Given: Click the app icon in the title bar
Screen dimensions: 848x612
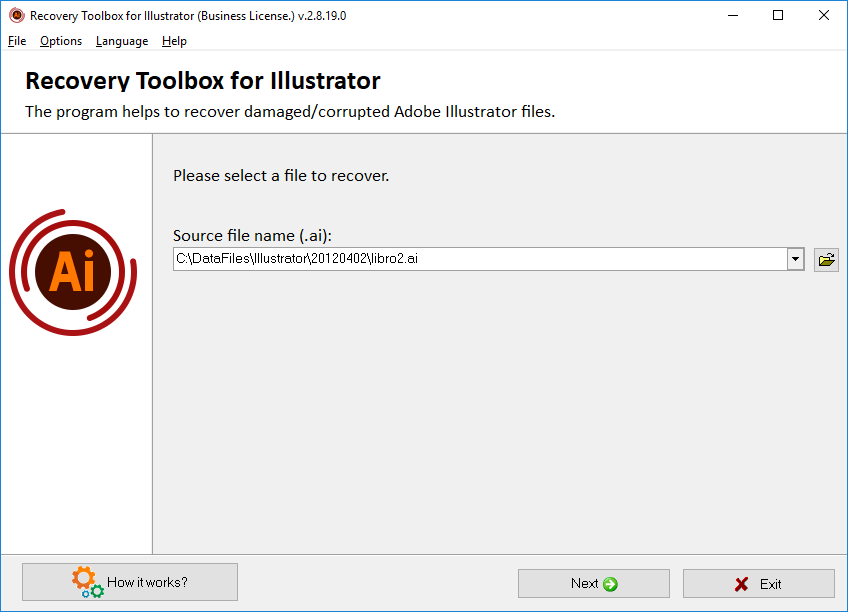Looking at the screenshot, I should click(17, 16).
